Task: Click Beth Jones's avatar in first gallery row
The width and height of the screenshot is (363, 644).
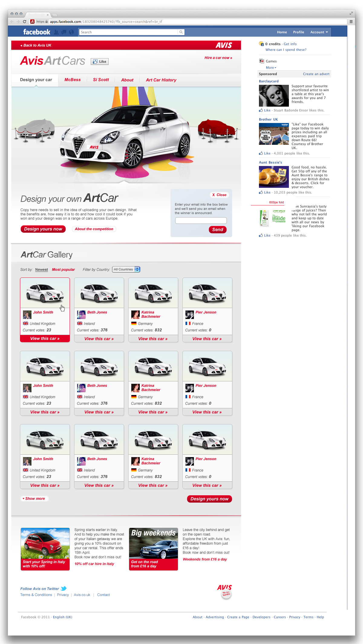Action: pos(81,315)
